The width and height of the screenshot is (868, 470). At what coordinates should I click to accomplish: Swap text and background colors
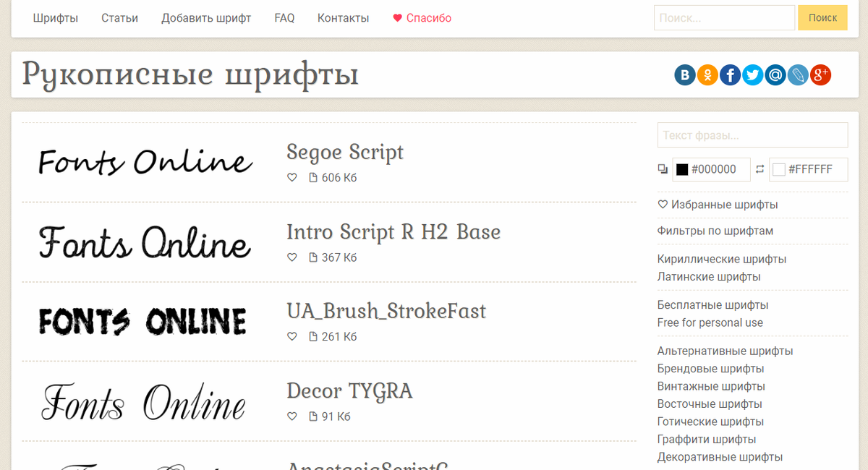click(758, 168)
